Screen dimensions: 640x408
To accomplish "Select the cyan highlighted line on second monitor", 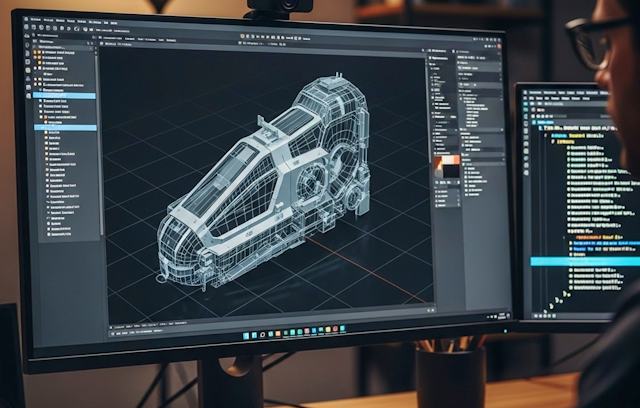I will pos(585,261).
